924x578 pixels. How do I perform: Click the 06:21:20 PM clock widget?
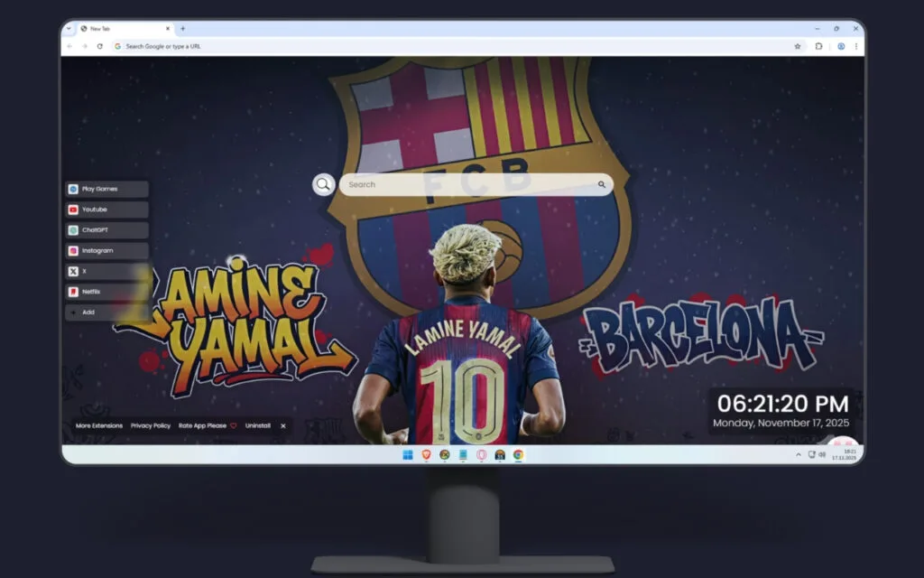click(782, 404)
